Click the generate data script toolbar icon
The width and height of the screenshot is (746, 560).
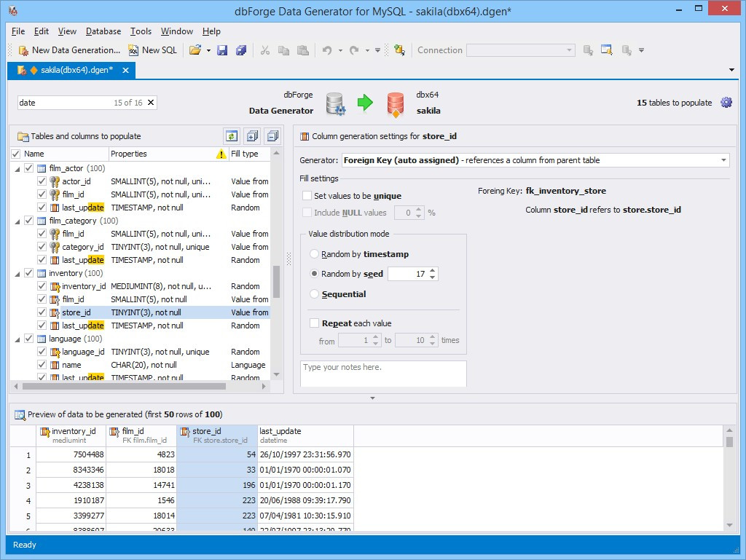coord(399,50)
